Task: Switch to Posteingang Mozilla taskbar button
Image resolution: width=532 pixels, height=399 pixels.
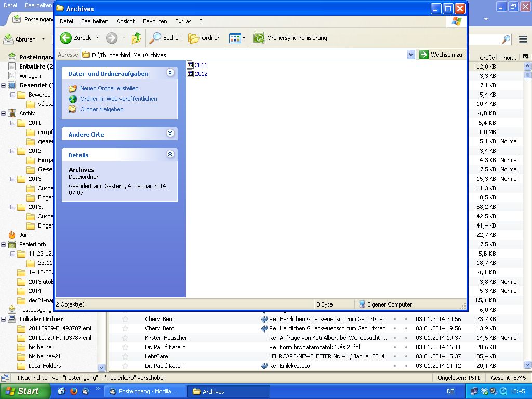Action: coord(144,391)
